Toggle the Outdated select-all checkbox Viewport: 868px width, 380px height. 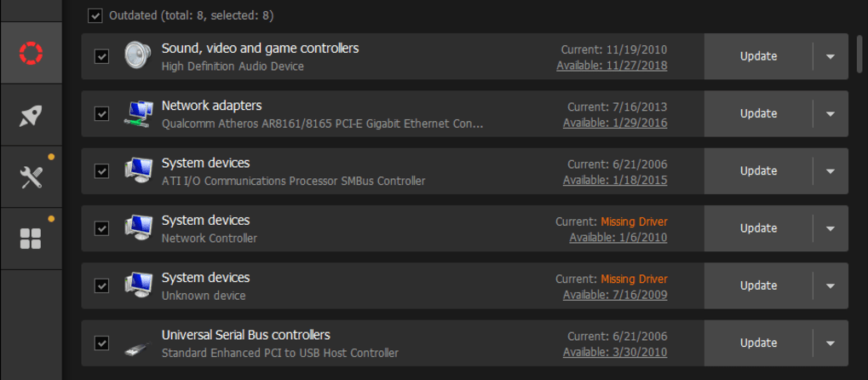pos(95,15)
